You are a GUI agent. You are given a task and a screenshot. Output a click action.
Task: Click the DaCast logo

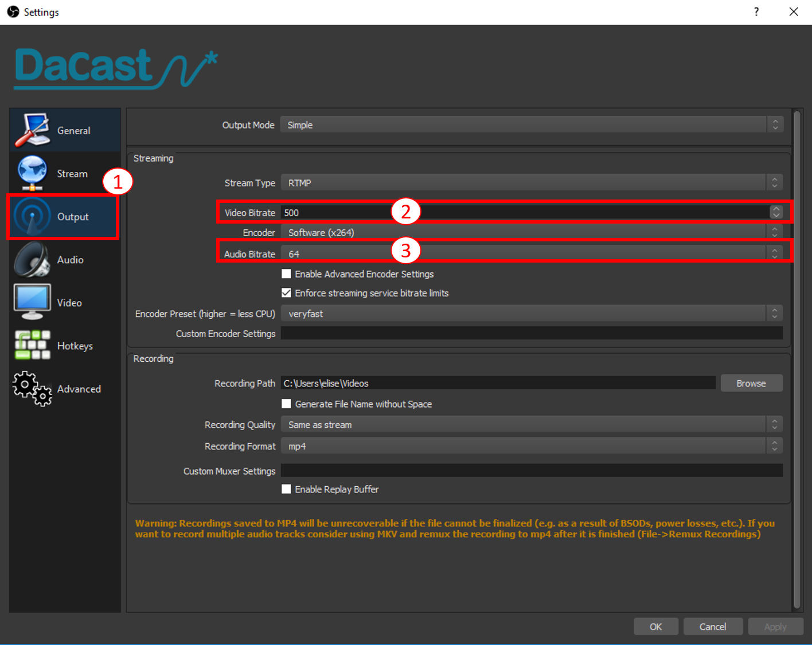[x=115, y=69]
